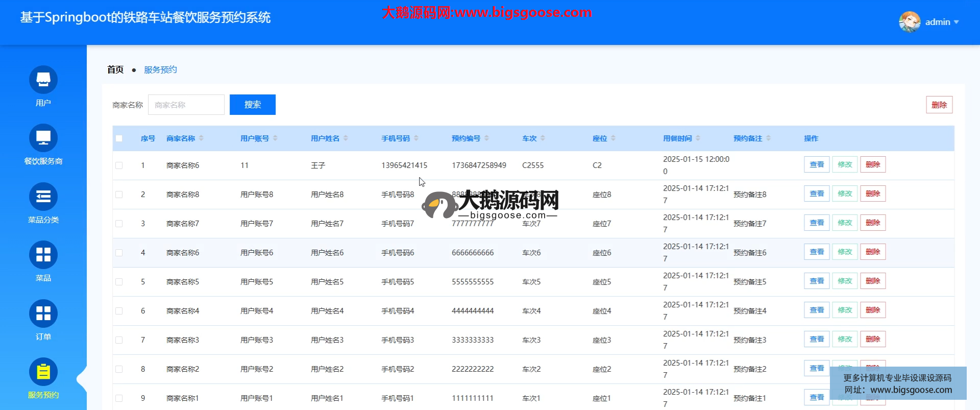This screenshot has width=980, height=410.
Task: Sort by 预约编号 column arrows
Action: point(486,138)
